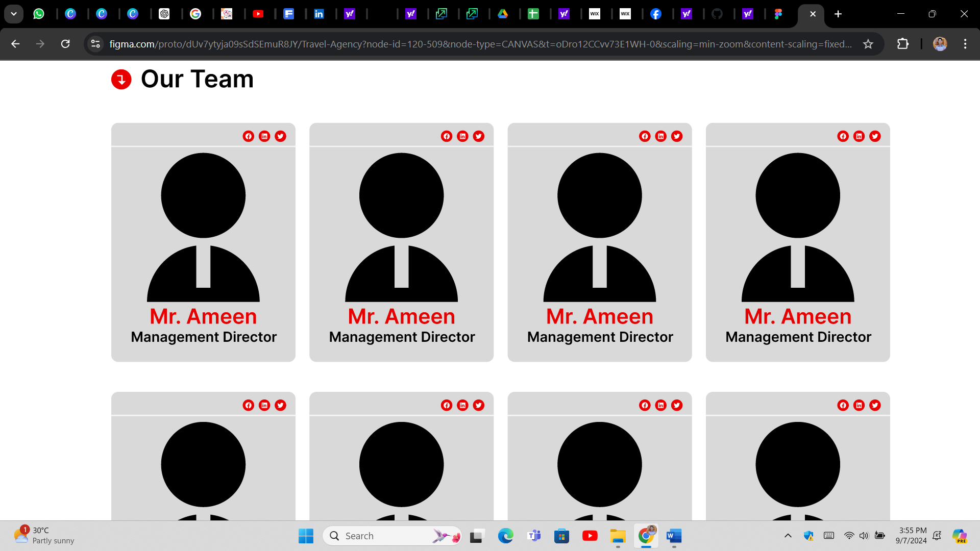The image size is (980, 551).
Task: Open the Extensions puzzle icon
Action: point(902,44)
